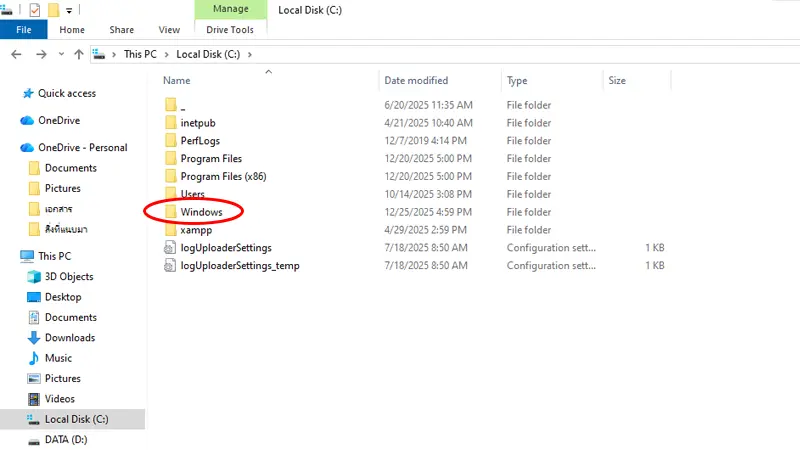The height and width of the screenshot is (450, 800).
Task: Sort by the Date modified column header
Action: [x=416, y=80]
